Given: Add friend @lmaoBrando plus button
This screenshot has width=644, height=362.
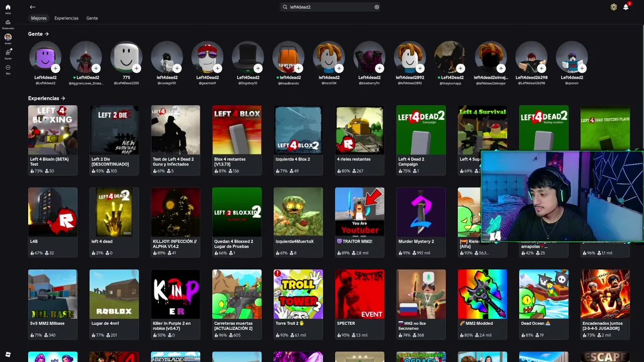Looking at the screenshot, I should pos(298,68).
